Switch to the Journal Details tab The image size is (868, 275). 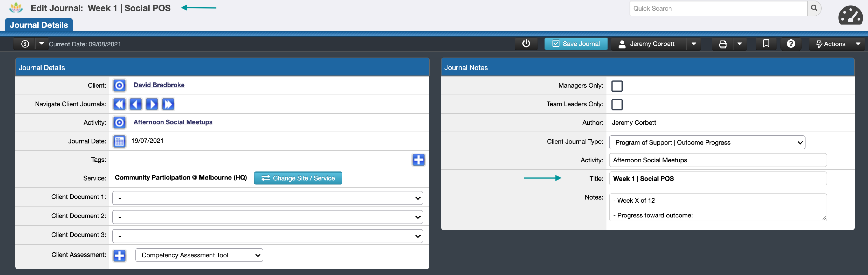coord(39,25)
